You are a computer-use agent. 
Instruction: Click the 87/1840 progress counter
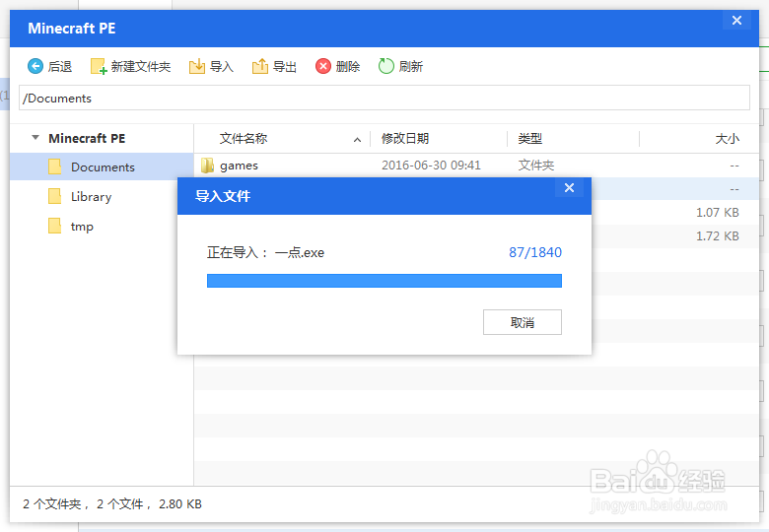(535, 252)
